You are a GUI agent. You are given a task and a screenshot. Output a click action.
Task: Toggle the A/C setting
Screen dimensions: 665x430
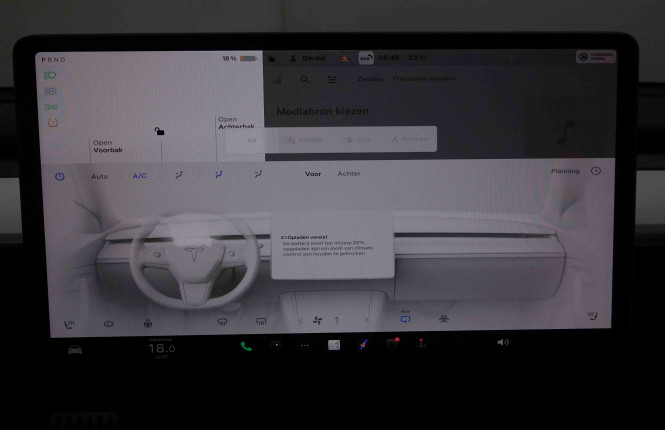[x=139, y=176]
